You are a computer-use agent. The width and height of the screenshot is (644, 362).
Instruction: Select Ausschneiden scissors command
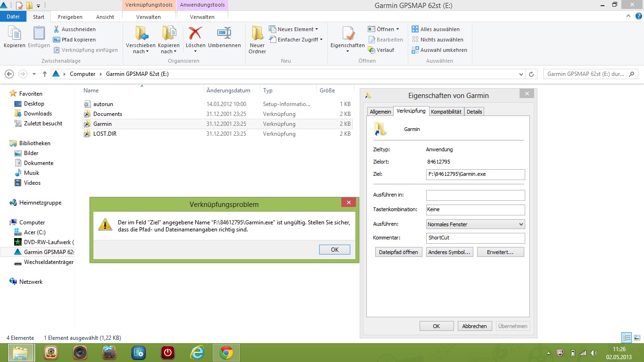74,29
